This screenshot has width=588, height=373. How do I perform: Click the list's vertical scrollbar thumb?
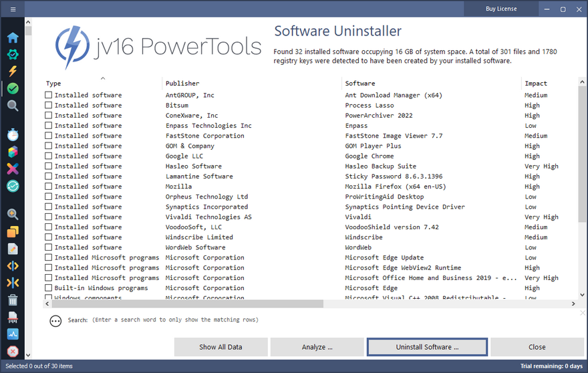coord(582,155)
